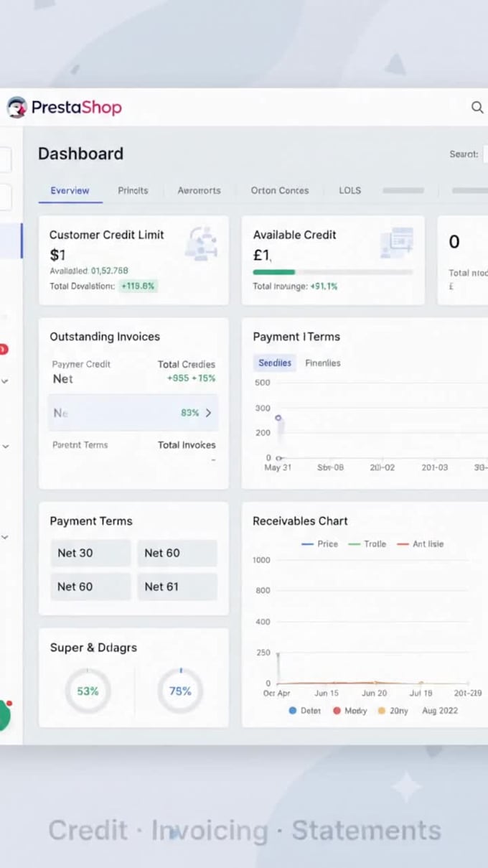
Task: Click the red notification badge in sidebar
Action: (x=3, y=350)
